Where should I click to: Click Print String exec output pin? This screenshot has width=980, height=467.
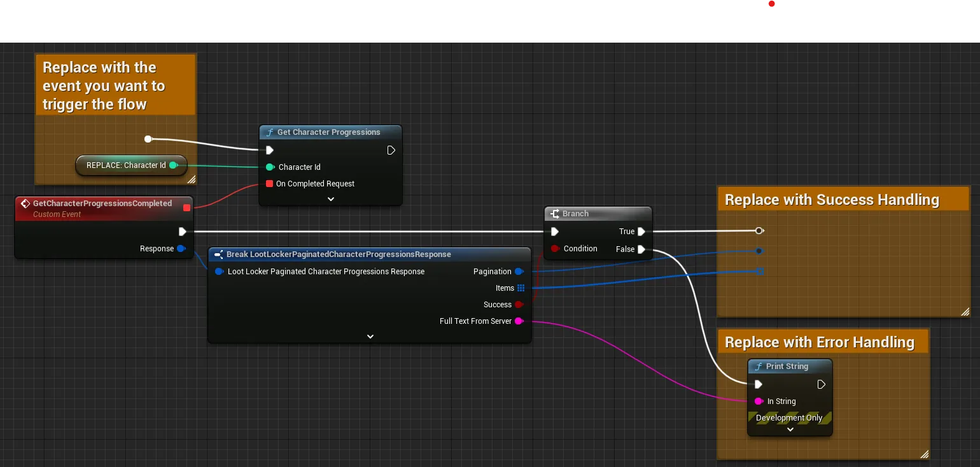(822, 384)
